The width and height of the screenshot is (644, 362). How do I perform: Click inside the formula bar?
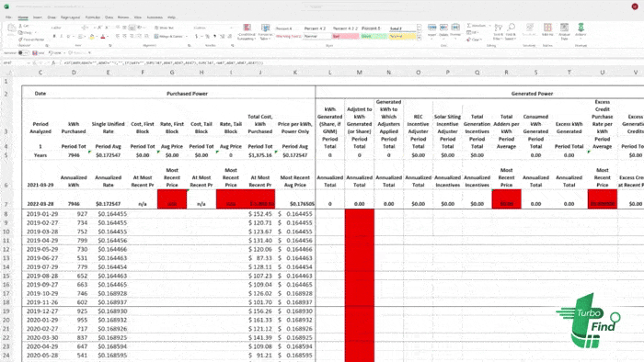(x=349, y=63)
